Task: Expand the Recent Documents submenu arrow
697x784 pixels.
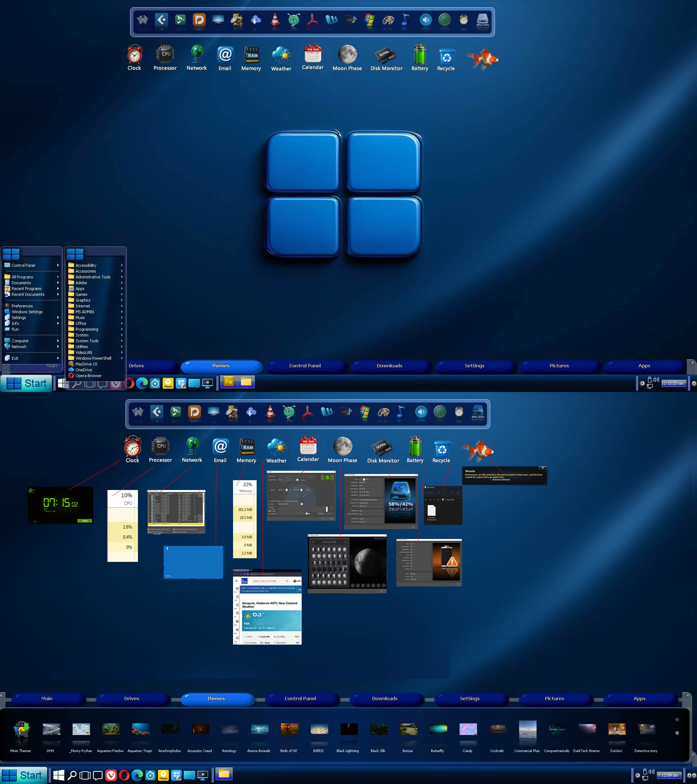Action: tap(58, 295)
